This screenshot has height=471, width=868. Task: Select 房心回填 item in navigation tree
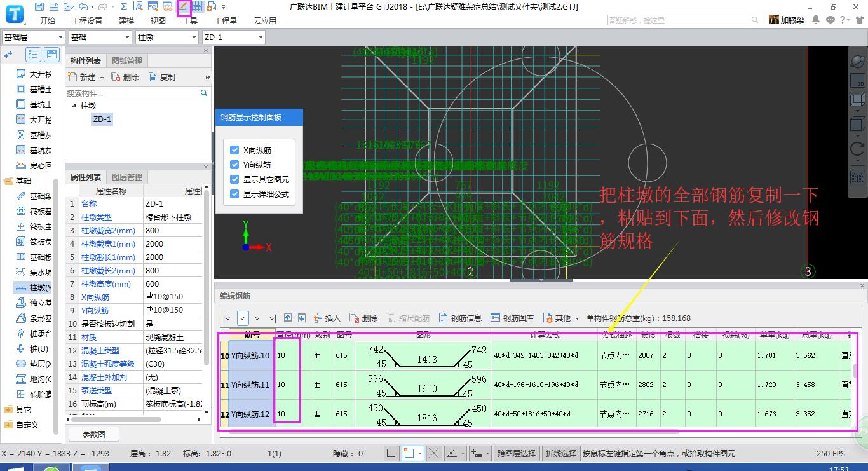34,165
